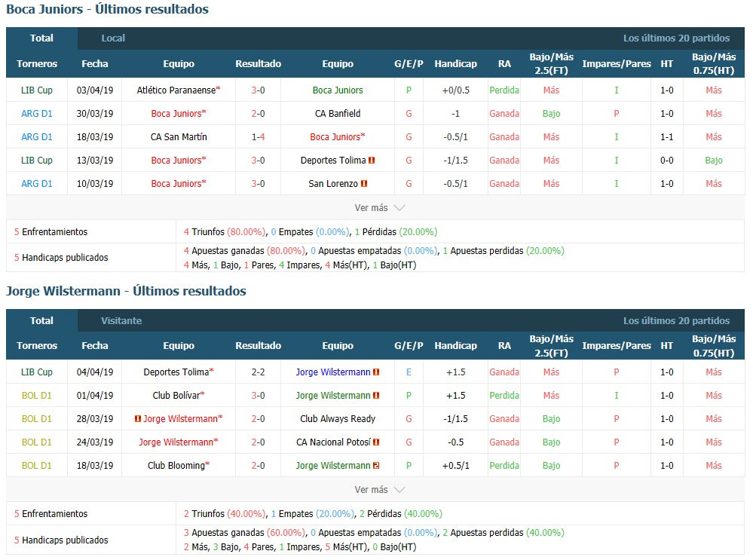This screenshot has height=560, width=753.
Task: Click 'Ganada' in the CA Nacional Potosí row
Action: tap(504, 442)
